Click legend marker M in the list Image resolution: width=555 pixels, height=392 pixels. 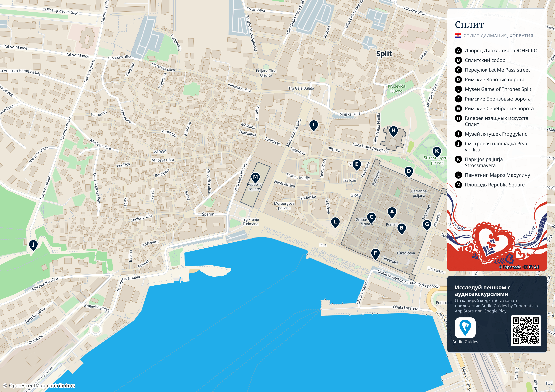(x=458, y=185)
